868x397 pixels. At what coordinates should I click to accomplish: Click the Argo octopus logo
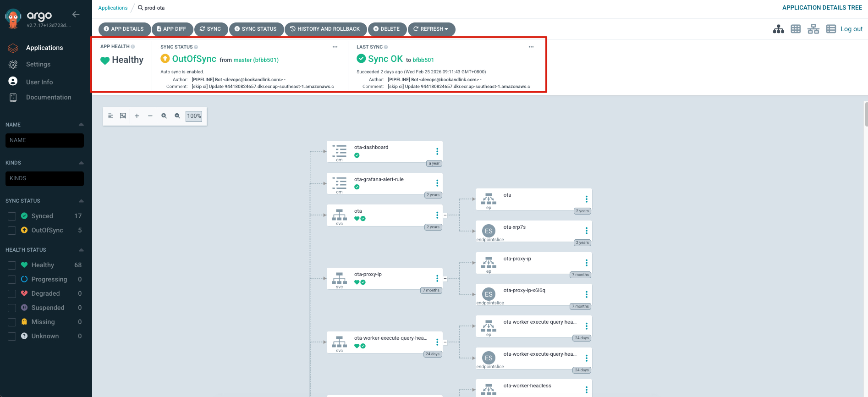click(13, 18)
